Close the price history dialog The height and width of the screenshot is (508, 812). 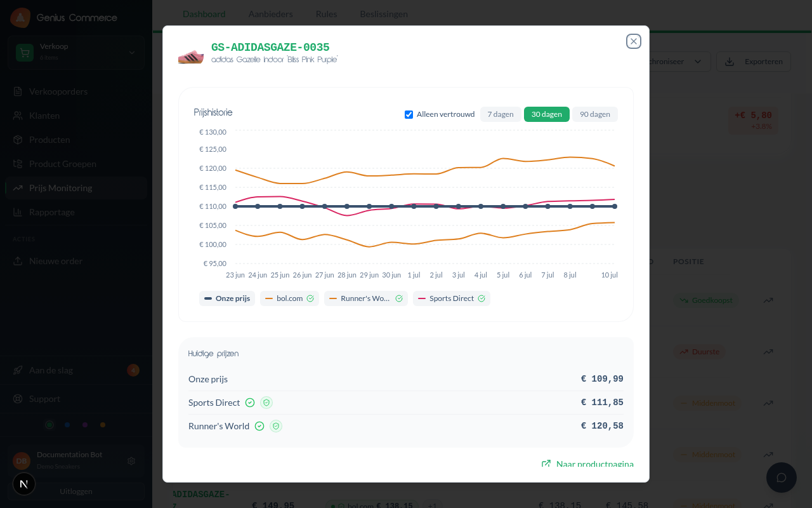(633, 41)
